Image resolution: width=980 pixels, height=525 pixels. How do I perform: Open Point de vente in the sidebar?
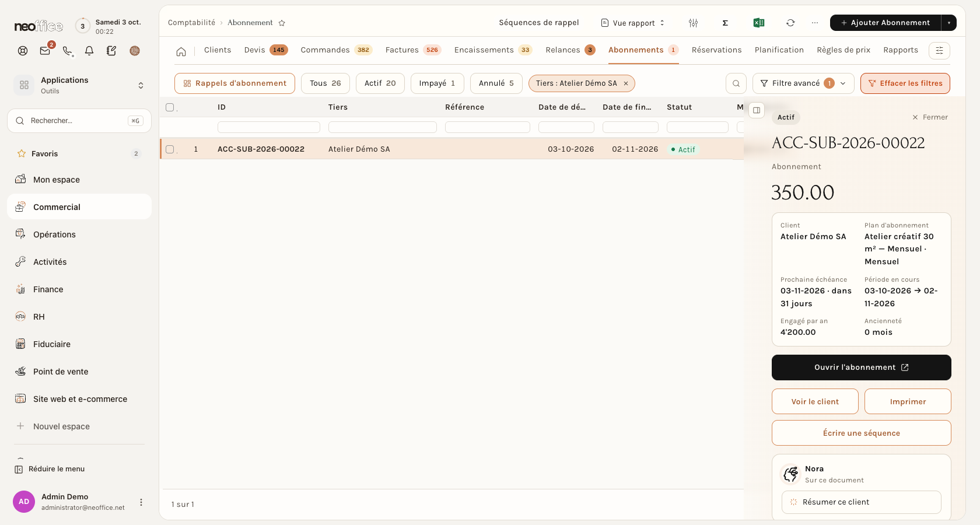point(79,372)
